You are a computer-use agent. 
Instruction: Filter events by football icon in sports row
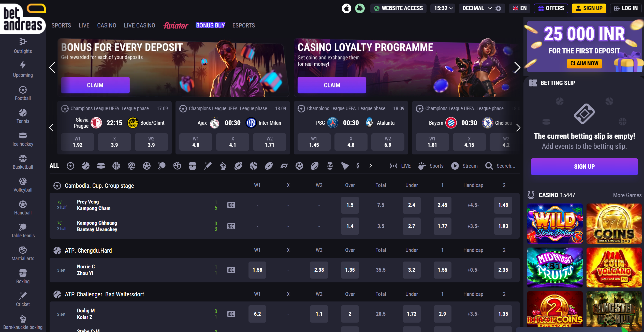pyautogui.click(x=70, y=166)
